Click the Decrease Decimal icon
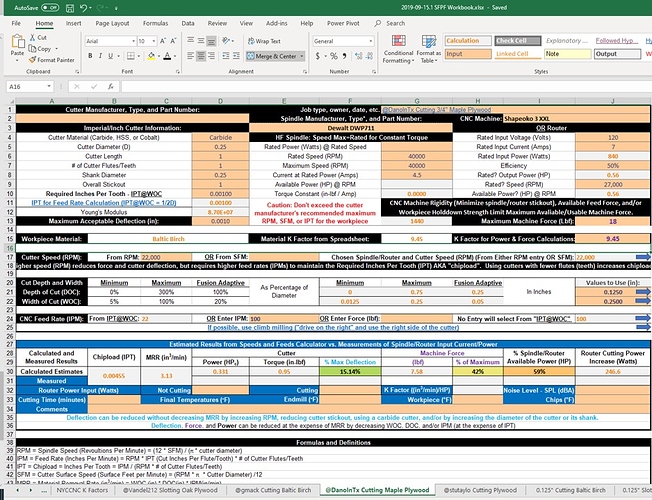 pos(369,56)
